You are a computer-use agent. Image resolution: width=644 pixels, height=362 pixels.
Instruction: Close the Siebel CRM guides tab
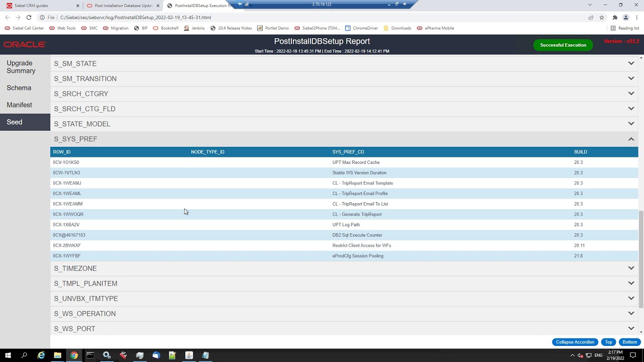(x=77, y=6)
